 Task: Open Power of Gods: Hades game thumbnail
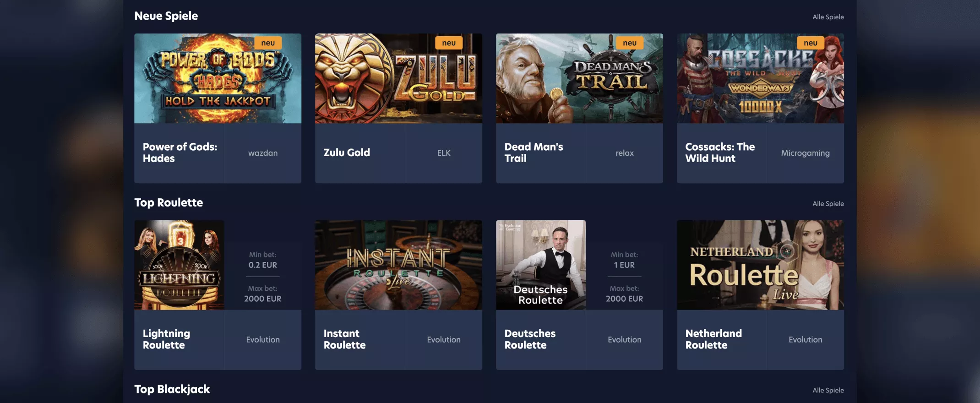coord(218,78)
